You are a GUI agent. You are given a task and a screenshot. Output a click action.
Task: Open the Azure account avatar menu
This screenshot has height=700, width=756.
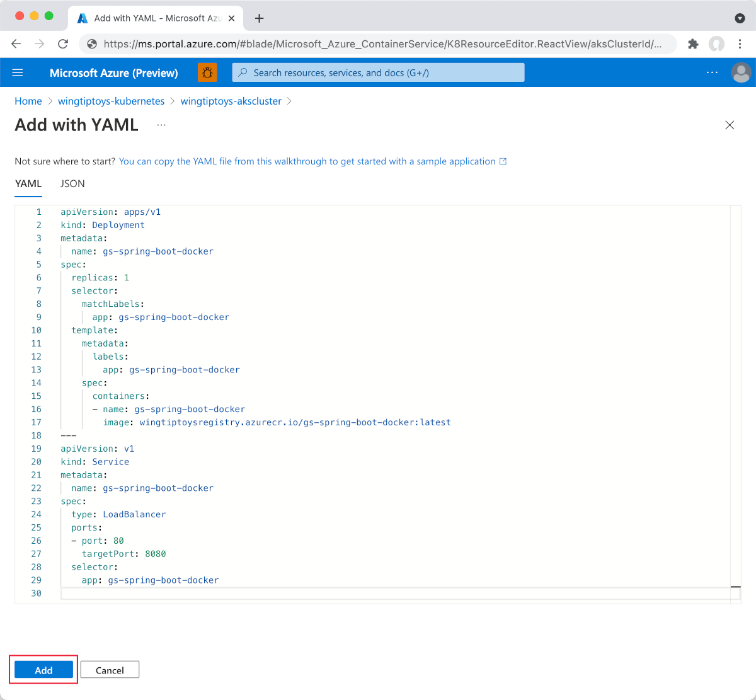coord(741,72)
